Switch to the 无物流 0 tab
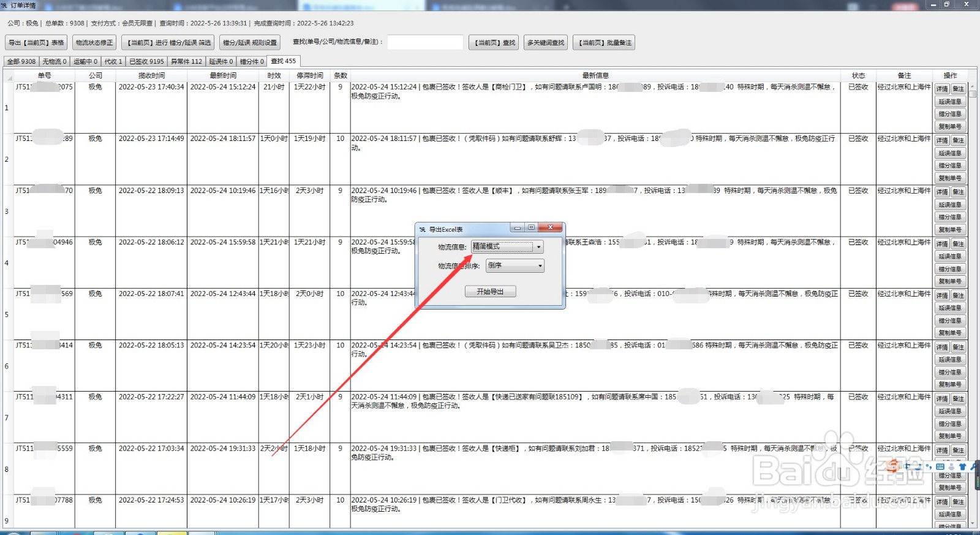 click(55, 62)
